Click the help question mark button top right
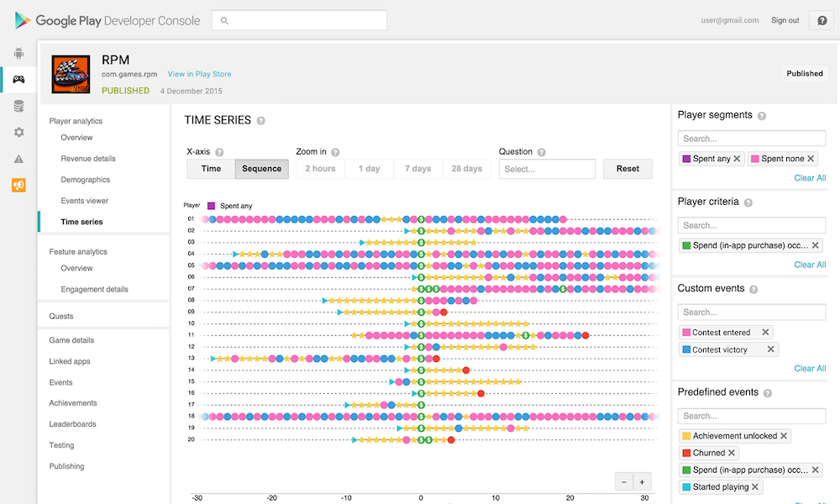The width and height of the screenshot is (840, 504). point(822,20)
